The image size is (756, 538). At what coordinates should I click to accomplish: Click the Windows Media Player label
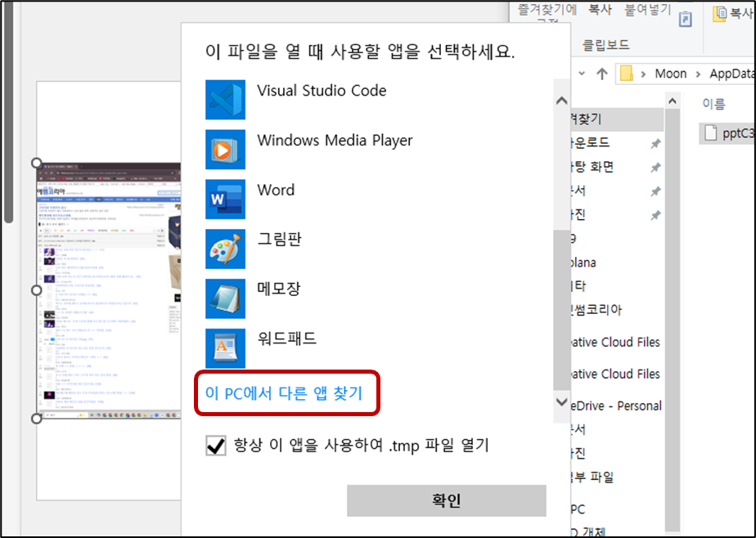[335, 140]
